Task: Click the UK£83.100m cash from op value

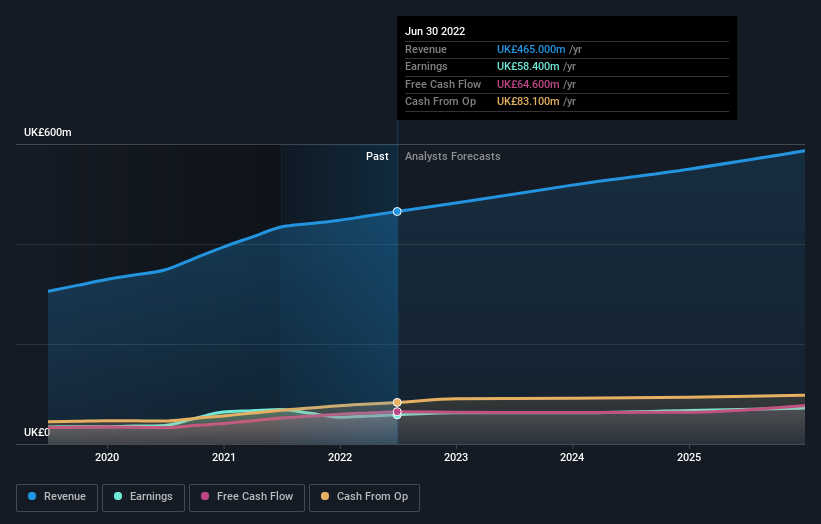Action: pyautogui.click(x=528, y=102)
